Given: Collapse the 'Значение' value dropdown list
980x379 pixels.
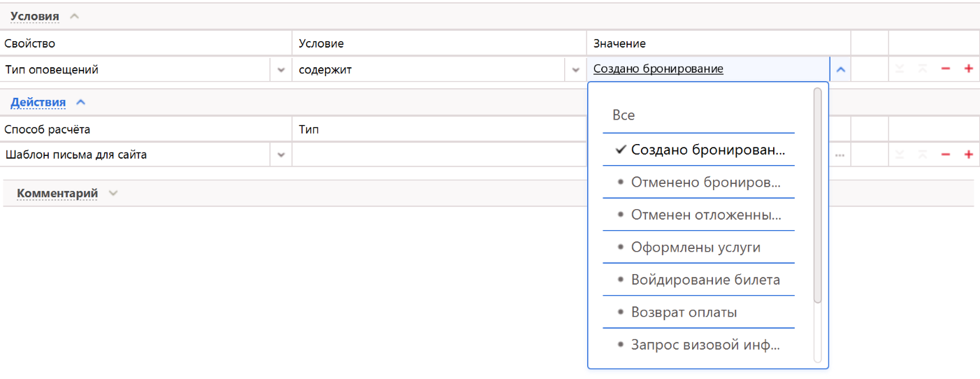Looking at the screenshot, I should point(841,70).
